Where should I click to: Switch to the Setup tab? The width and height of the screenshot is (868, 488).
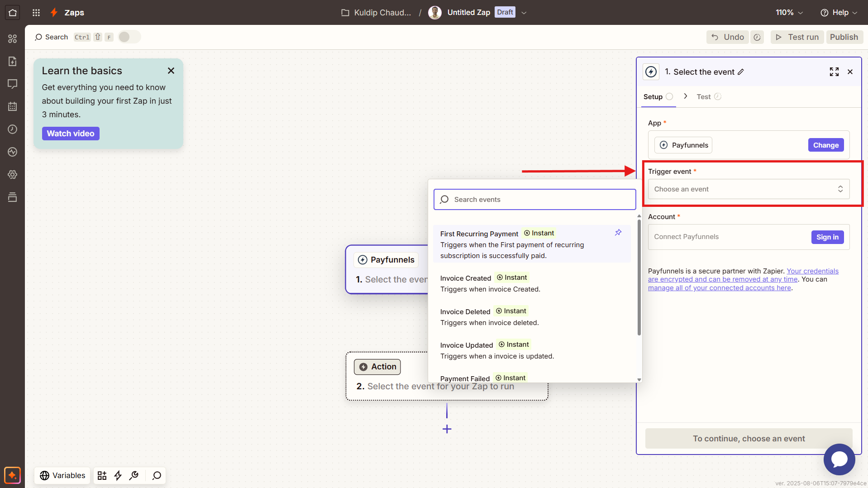tap(658, 97)
